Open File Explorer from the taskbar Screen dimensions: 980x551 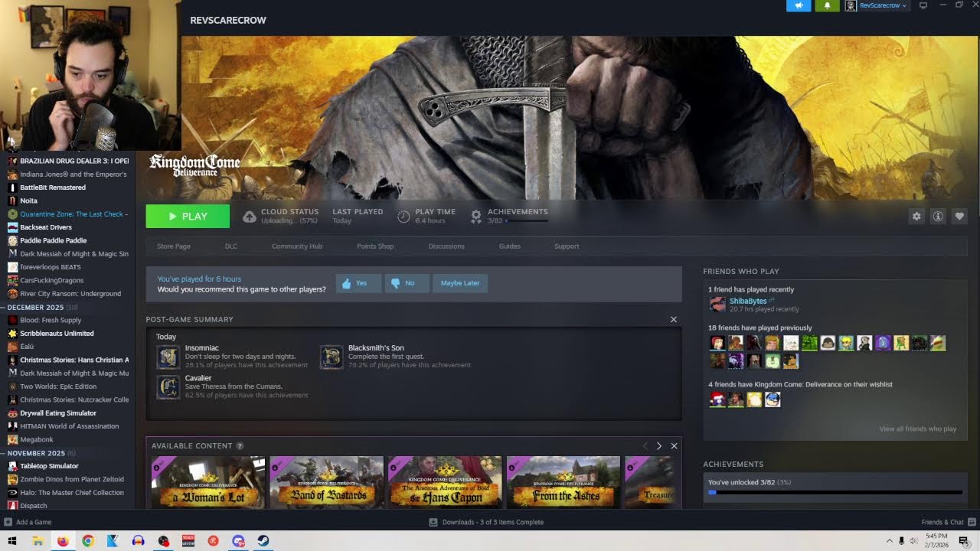tap(37, 541)
